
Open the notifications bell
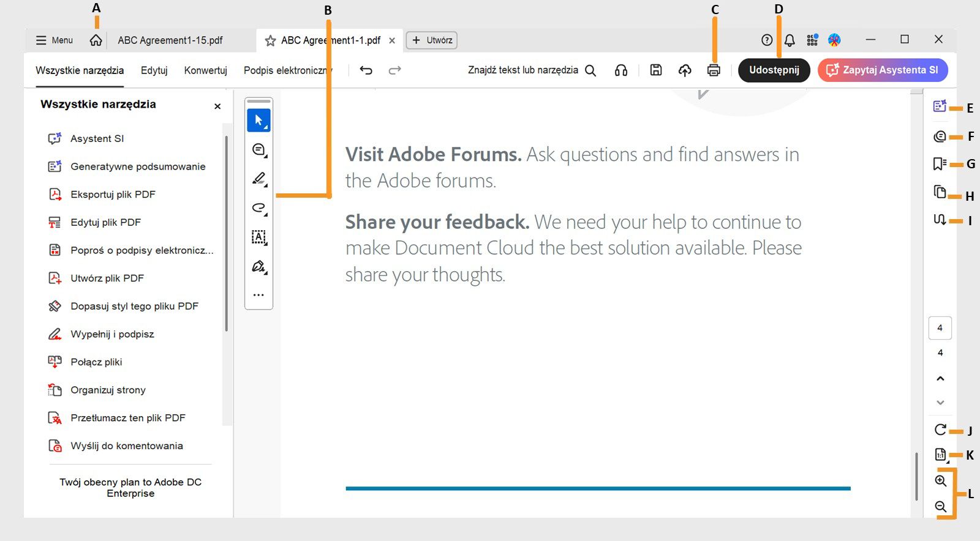(x=790, y=40)
